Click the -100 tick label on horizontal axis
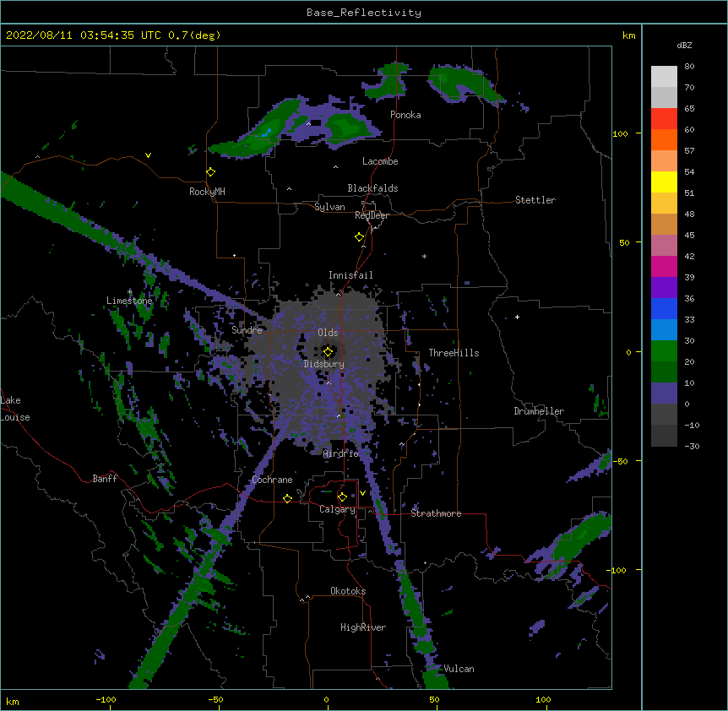Viewport: 728px width, 711px height. 106,699
